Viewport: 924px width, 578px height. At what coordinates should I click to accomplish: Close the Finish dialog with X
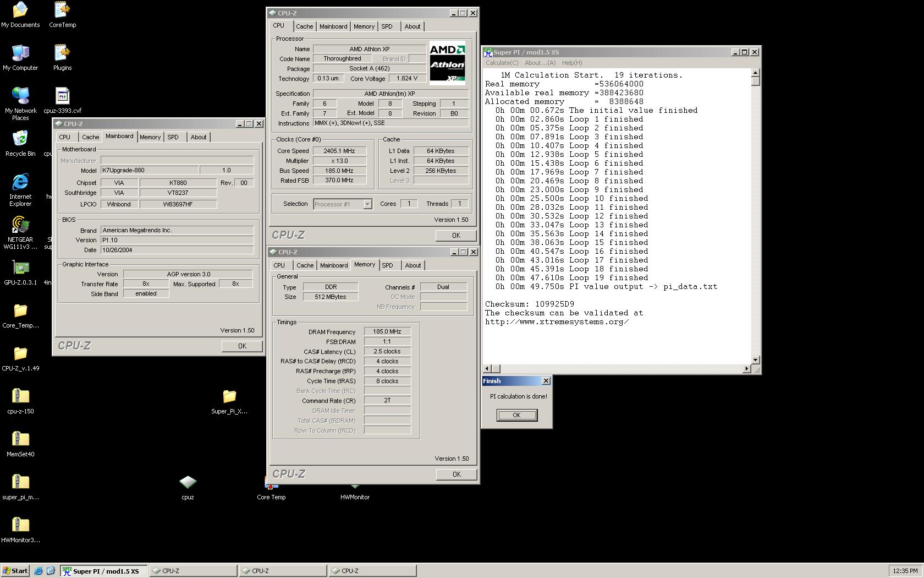[x=546, y=381]
